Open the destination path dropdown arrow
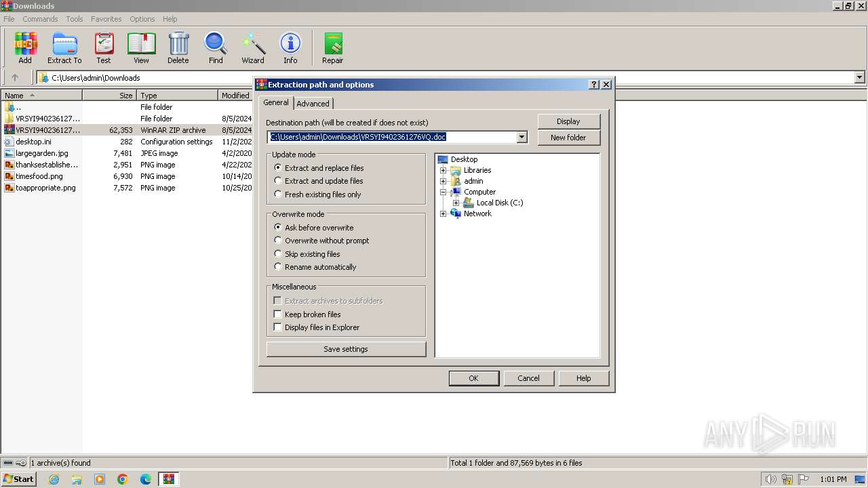The image size is (868, 488). click(x=521, y=137)
